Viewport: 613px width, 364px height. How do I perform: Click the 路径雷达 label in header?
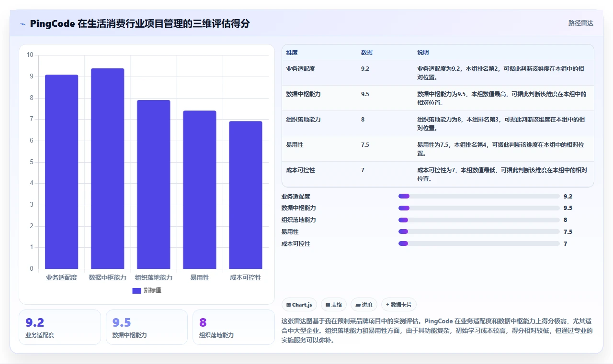click(x=580, y=23)
